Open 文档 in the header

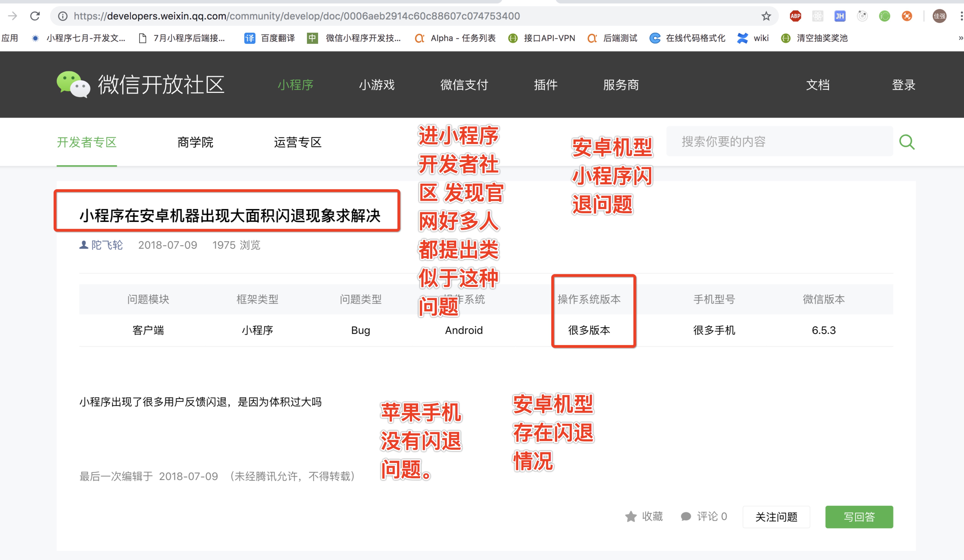[818, 85]
